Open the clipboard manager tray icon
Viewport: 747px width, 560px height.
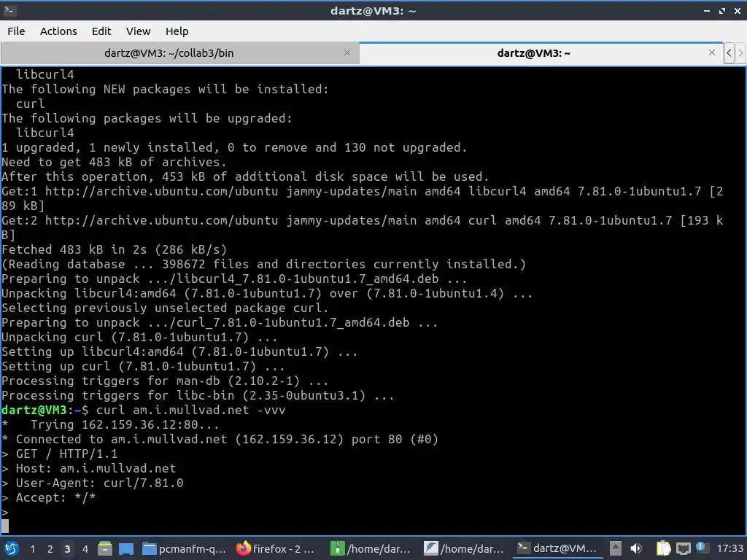click(x=663, y=548)
